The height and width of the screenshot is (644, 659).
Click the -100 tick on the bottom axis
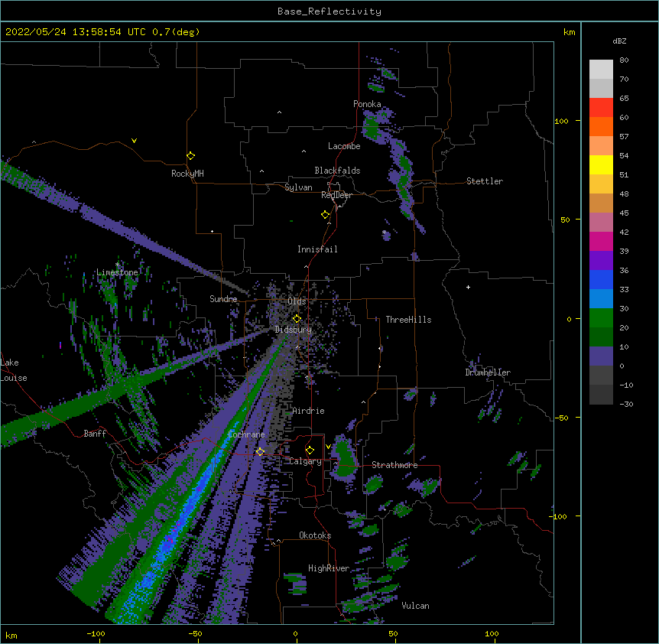(x=96, y=633)
